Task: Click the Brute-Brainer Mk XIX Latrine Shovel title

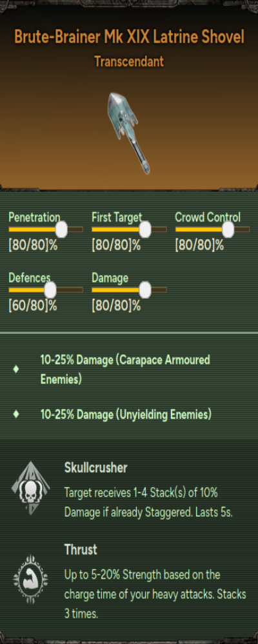Action: 129,37
